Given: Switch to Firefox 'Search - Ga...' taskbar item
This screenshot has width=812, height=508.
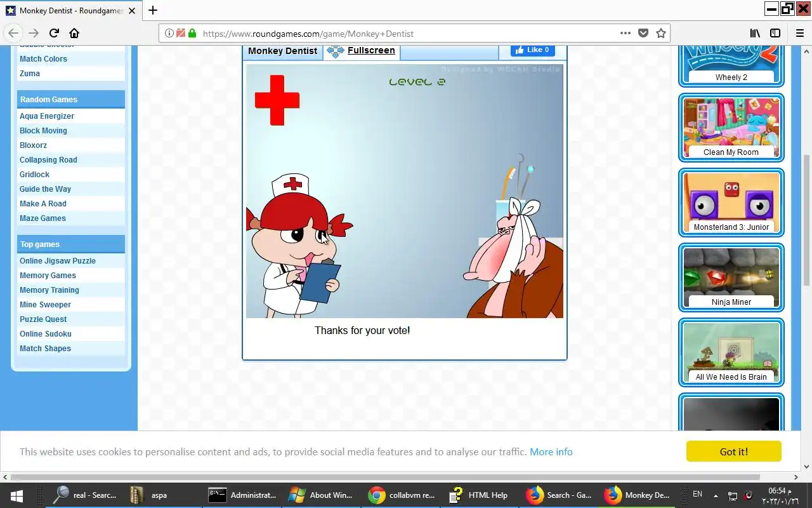Looking at the screenshot, I should click(x=559, y=495).
